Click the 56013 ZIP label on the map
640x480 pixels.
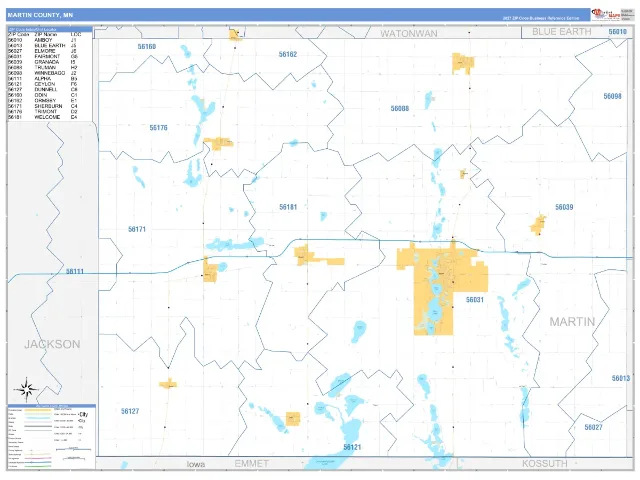(x=621, y=378)
